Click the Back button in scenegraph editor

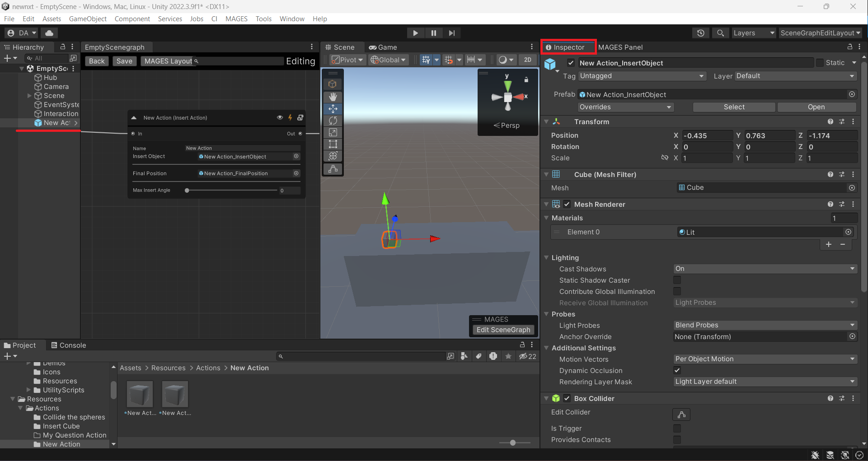(x=97, y=61)
